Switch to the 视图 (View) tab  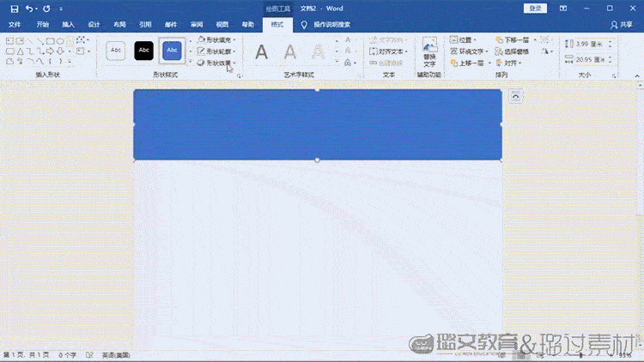[222, 25]
